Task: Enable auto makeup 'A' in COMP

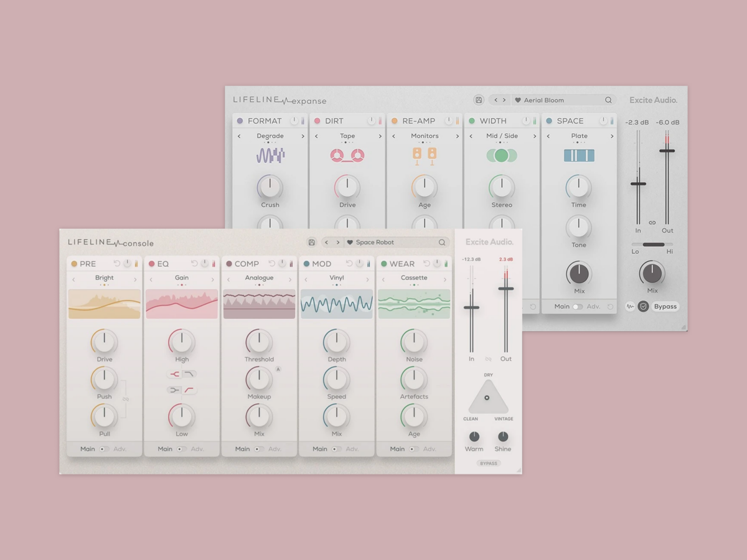Action: coord(278,370)
